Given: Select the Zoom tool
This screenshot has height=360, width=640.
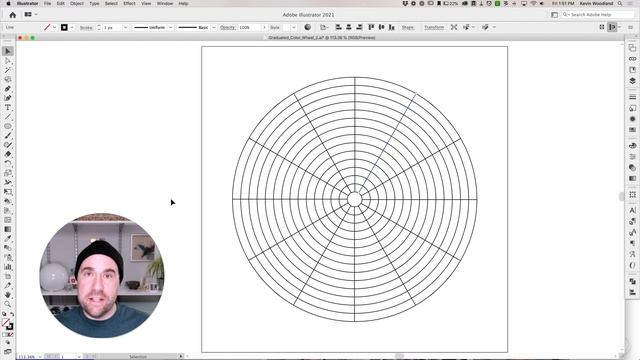Looking at the screenshot, I should click(x=8, y=304).
